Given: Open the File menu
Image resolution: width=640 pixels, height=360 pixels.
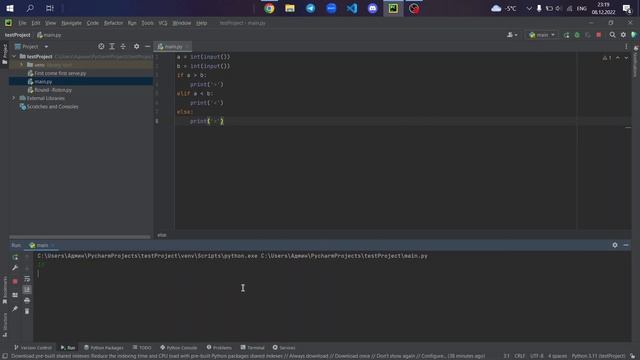Looking at the screenshot, I should 22,23.
